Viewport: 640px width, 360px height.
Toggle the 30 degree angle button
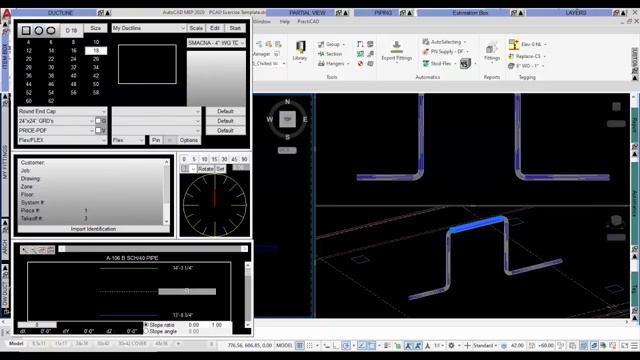[x=224, y=159]
